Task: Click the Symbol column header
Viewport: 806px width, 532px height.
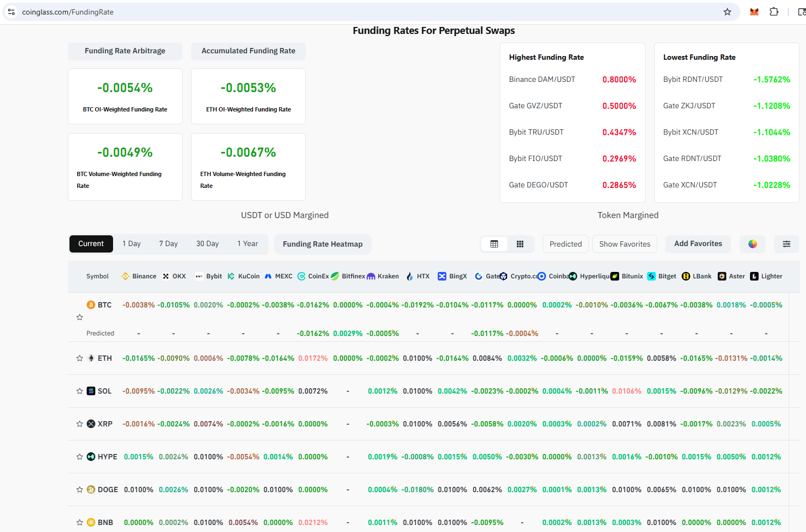Action: pyautogui.click(x=97, y=276)
